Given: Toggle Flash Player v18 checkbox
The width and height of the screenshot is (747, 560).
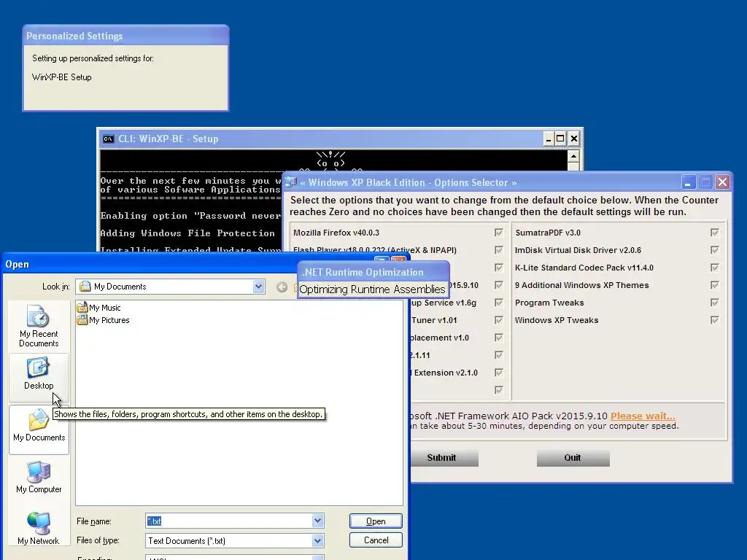Looking at the screenshot, I should click(x=498, y=250).
